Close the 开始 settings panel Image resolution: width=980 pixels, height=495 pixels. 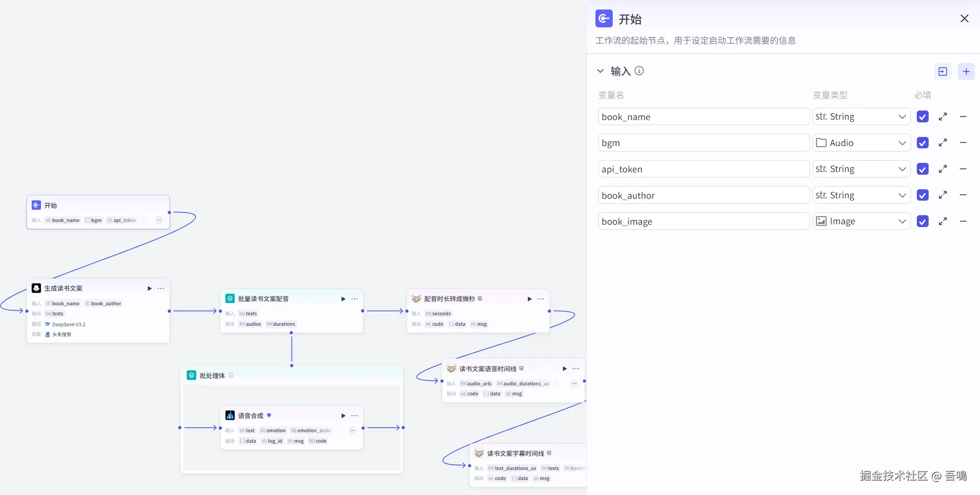coord(964,18)
